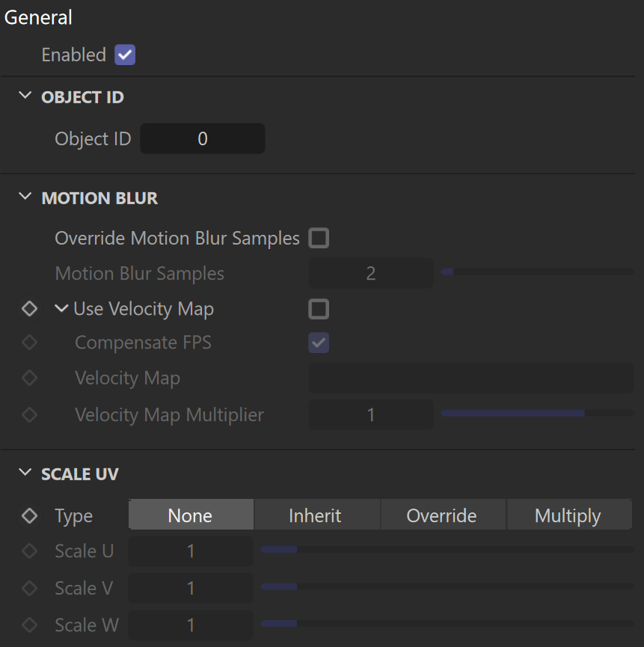Click the keyframe diamond beside Compensate FPS
This screenshot has height=647, width=644.
[x=29, y=343]
